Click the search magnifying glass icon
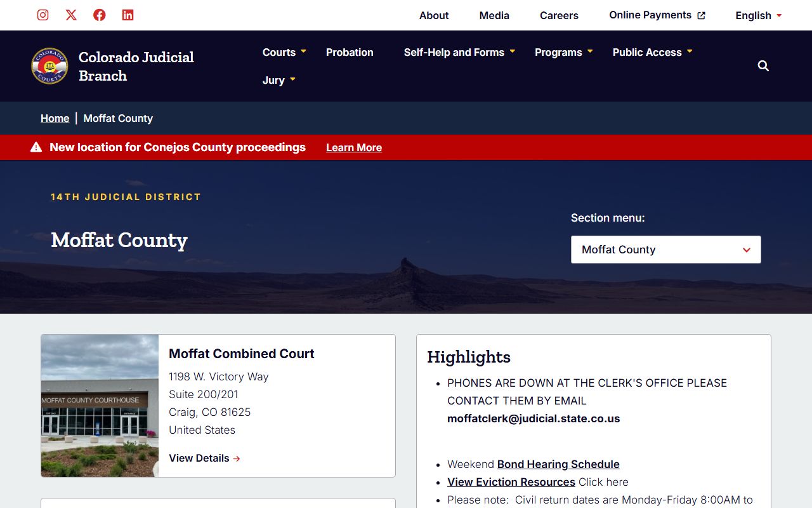The width and height of the screenshot is (812, 508). (x=763, y=66)
